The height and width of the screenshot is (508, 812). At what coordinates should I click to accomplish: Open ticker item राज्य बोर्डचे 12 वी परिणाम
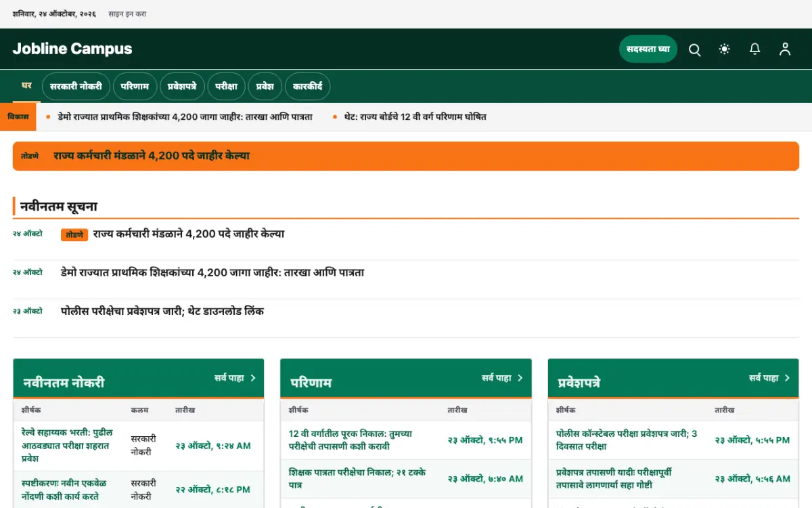pyautogui.click(x=415, y=117)
